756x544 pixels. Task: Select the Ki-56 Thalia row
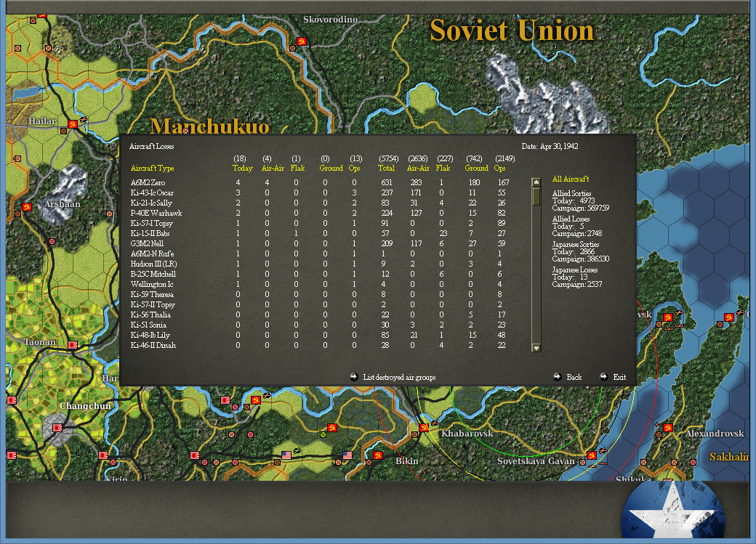[x=320, y=314]
